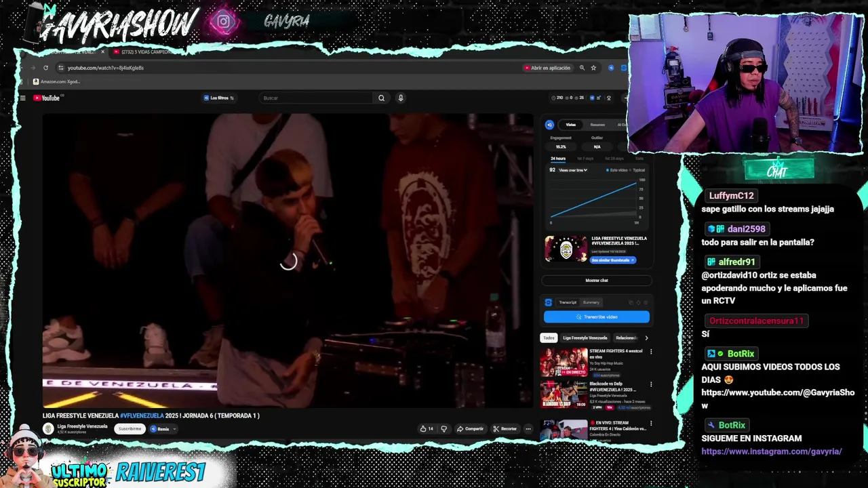Open options for Blackcode vs Dafp video
This screenshot has height=488, width=868.
pyautogui.click(x=651, y=384)
